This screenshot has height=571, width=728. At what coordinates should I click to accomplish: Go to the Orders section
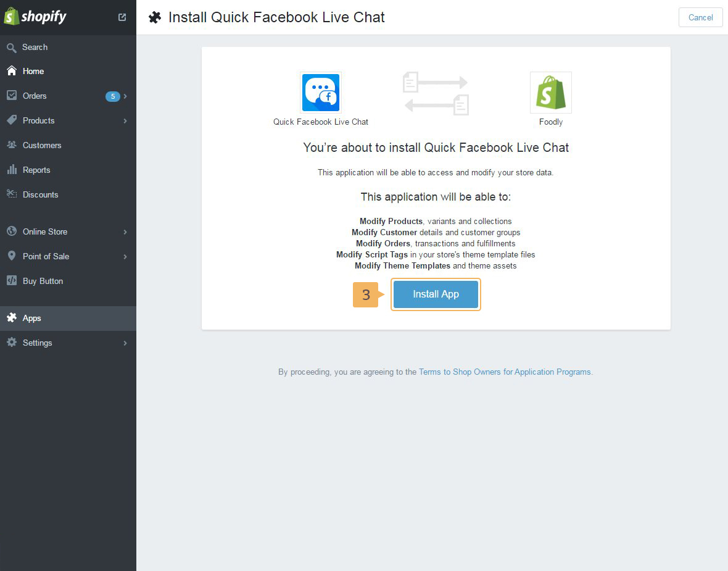(x=35, y=96)
